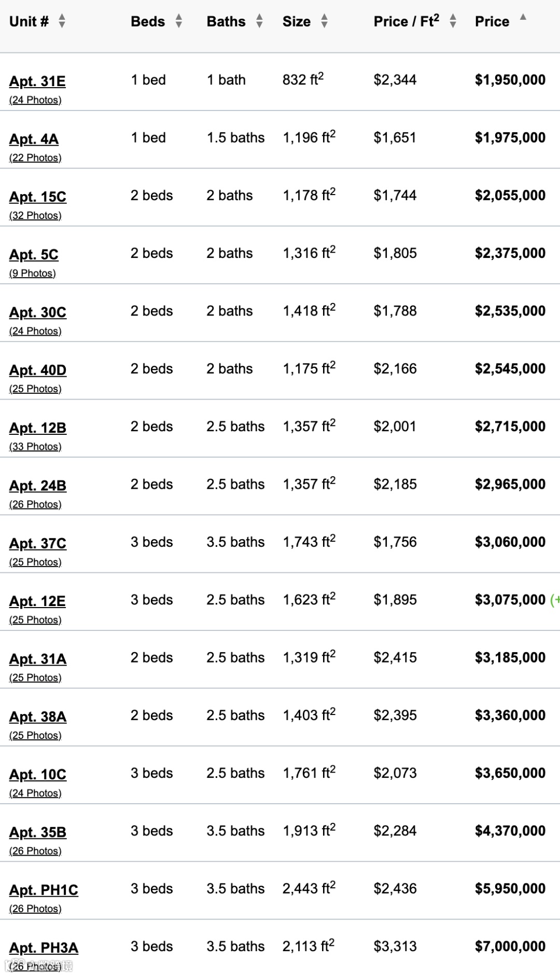
Task: Open the Apt. PH3A penthouse listing
Action: (x=44, y=948)
